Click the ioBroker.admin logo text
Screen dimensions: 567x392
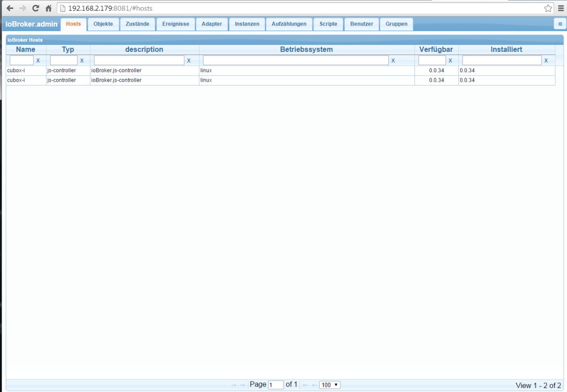click(x=31, y=24)
